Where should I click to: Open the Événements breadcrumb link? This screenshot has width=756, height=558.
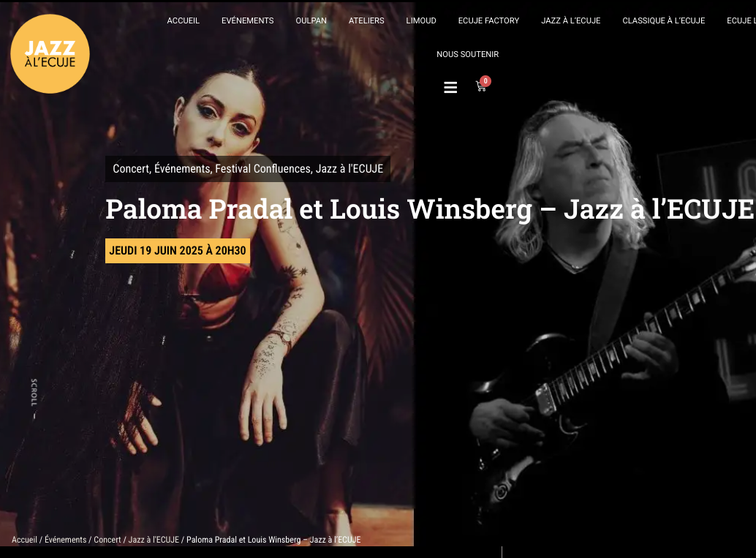pyautogui.click(x=66, y=540)
